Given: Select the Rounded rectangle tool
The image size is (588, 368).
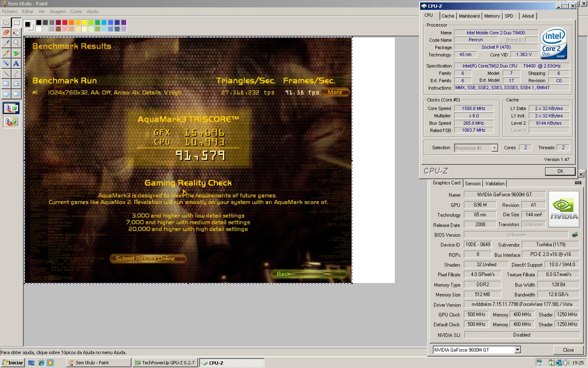Looking at the screenshot, I should pyautogui.click(x=16, y=94).
